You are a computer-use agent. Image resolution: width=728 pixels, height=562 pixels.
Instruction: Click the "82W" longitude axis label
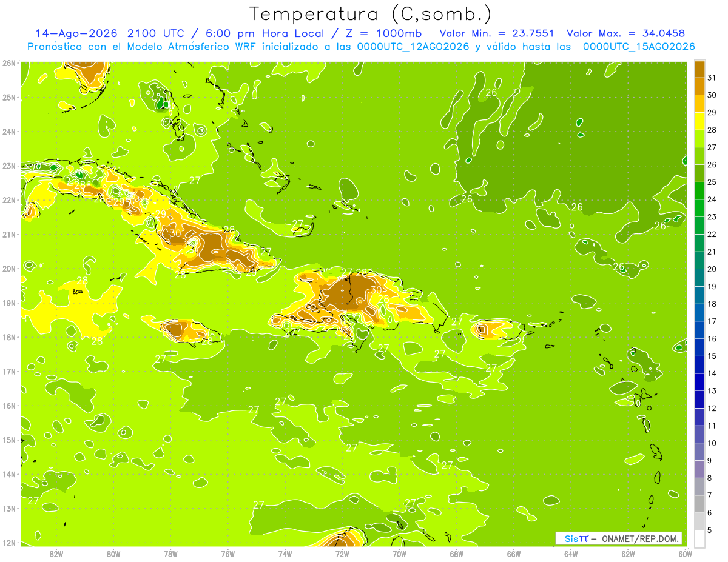click(56, 554)
